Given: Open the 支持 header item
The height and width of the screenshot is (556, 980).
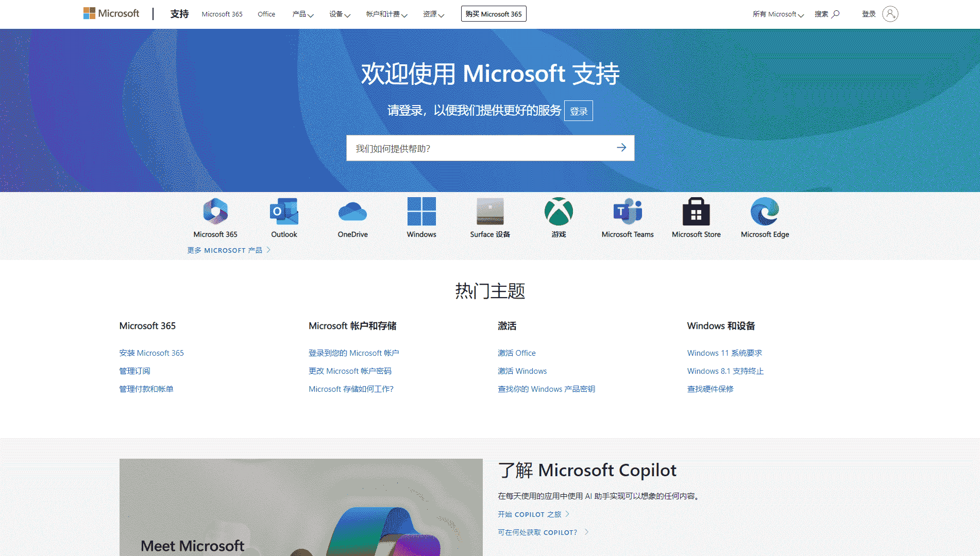Looking at the screenshot, I should (179, 14).
